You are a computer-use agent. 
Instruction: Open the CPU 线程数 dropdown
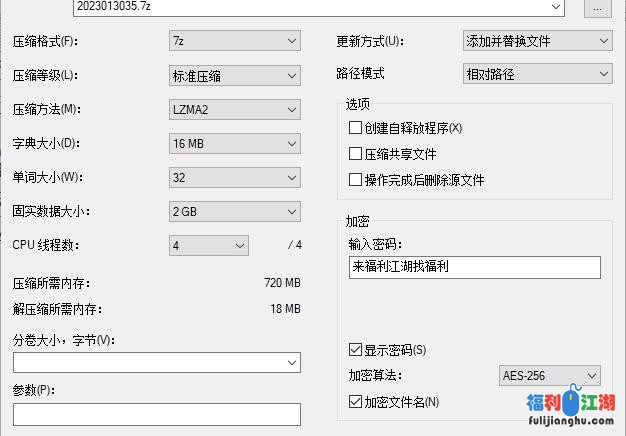[x=209, y=246]
